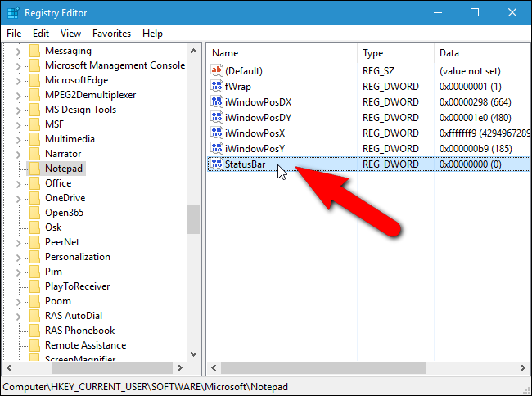Click the Microsoft Management Console folder icon

[34, 65]
